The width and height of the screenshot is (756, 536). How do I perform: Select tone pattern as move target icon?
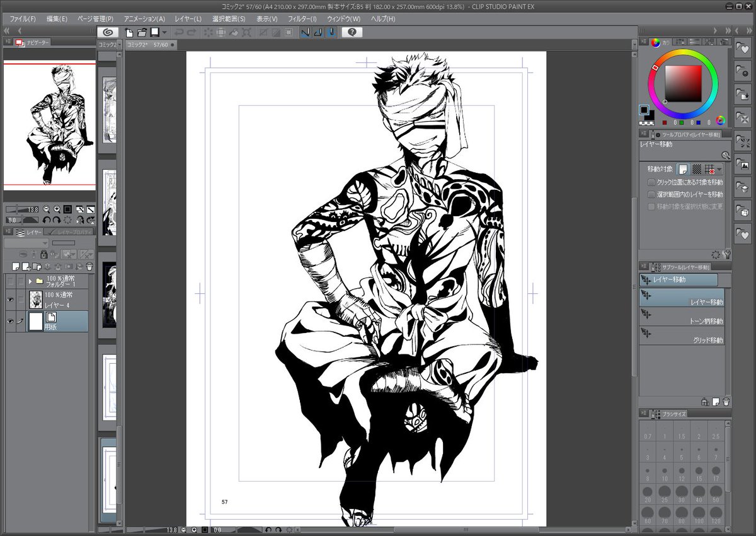[696, 169]
